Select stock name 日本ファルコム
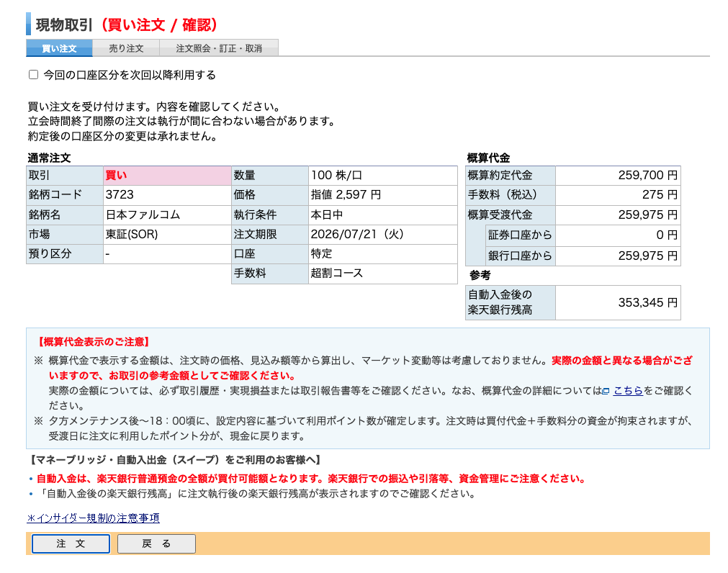 click(x=143, y=215)
